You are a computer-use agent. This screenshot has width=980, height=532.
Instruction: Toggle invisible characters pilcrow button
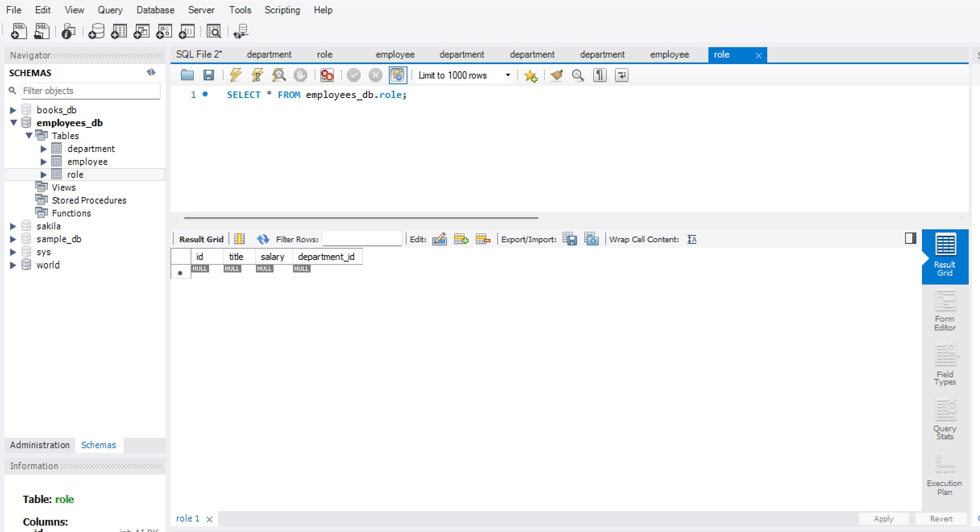(600, 75)
